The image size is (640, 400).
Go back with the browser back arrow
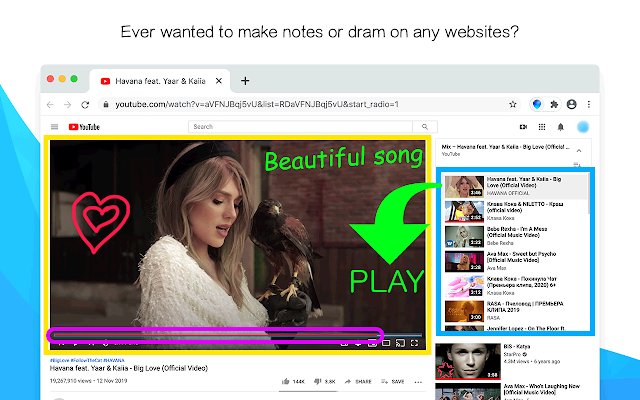(x=50, y=105)
